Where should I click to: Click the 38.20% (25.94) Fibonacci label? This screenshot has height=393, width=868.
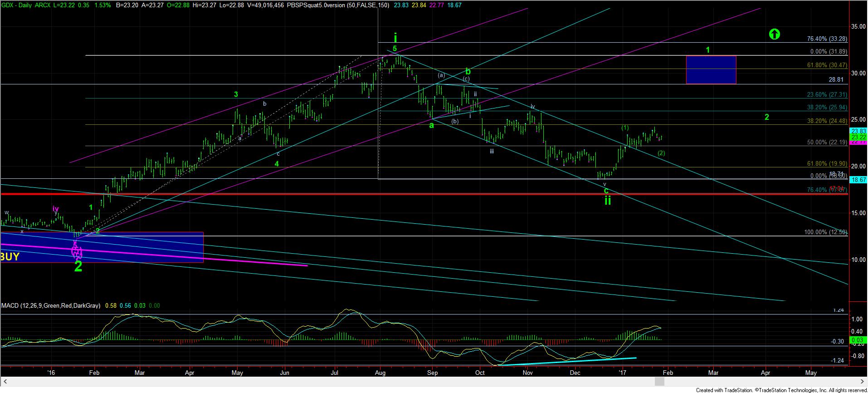click(x=827, y=108)
